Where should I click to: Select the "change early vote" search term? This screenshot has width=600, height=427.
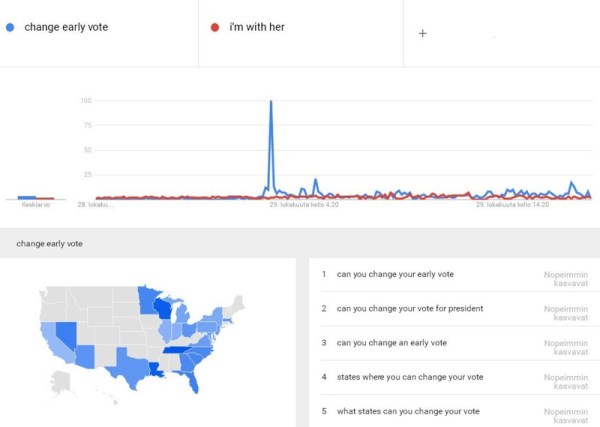click(66, 27)
